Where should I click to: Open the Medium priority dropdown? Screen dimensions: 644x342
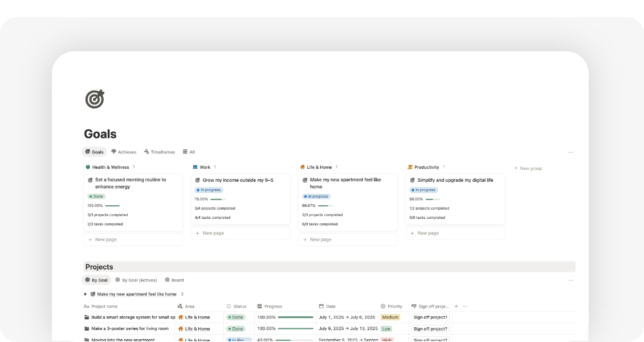pyautogui.click(x=392, y=317)
